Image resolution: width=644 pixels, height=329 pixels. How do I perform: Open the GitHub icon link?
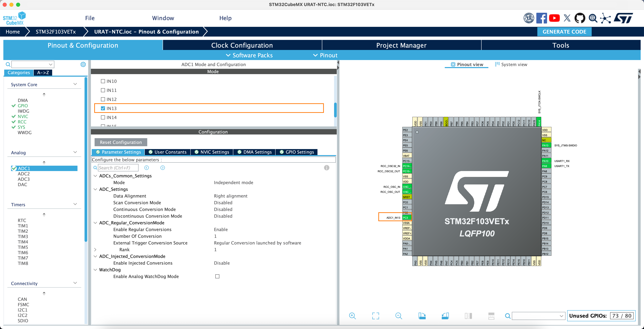tap(580, 18)
